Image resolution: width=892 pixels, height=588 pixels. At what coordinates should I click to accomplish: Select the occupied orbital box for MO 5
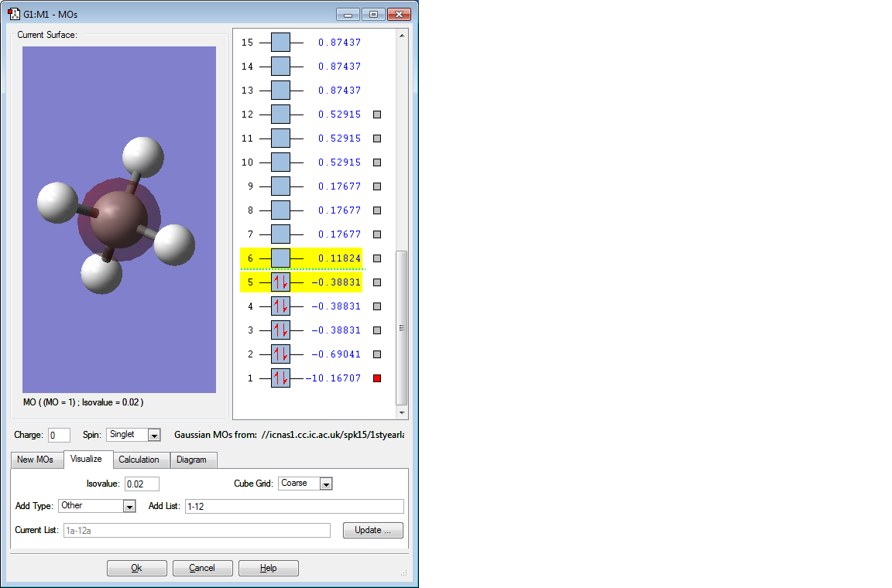coord(280,282)
